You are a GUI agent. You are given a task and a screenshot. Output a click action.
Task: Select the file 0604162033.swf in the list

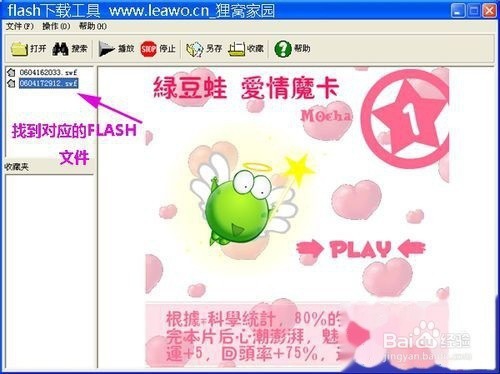click(x=48, y=72)
